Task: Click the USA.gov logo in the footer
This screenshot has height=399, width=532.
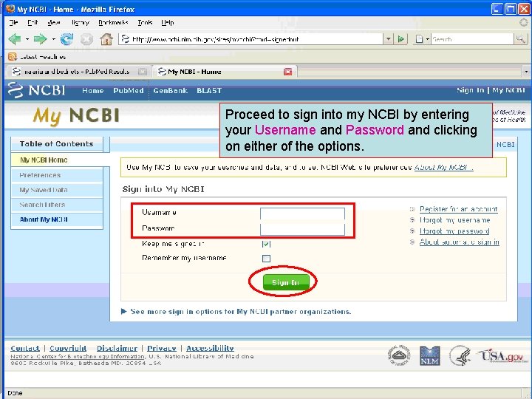Action: pos(502,356)
